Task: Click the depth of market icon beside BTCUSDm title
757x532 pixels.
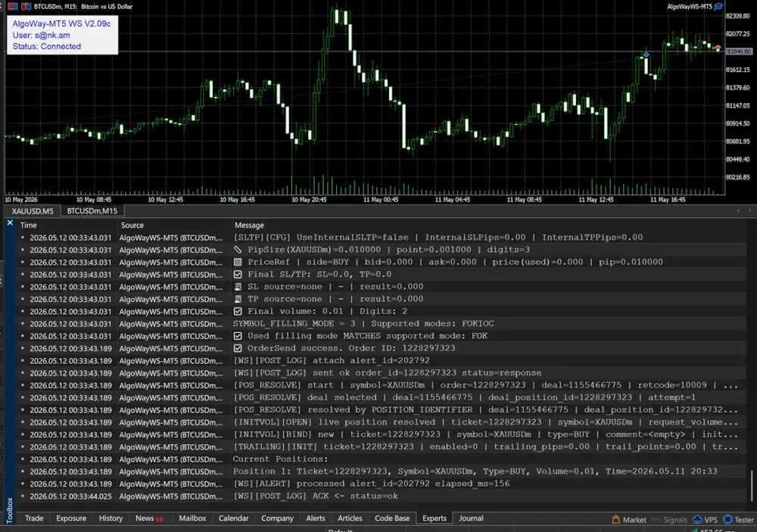Action: click(x=26, y=6)
